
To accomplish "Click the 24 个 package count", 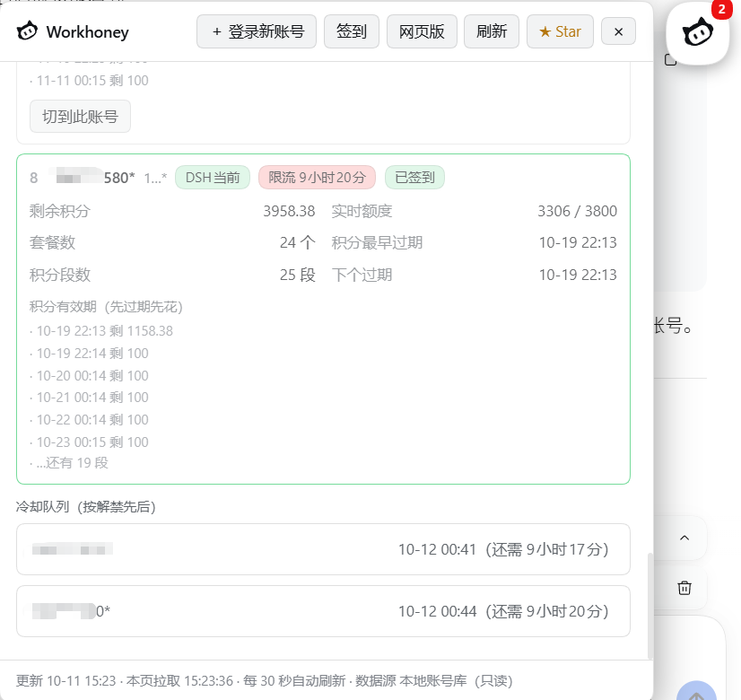I will tap(297, 243).
